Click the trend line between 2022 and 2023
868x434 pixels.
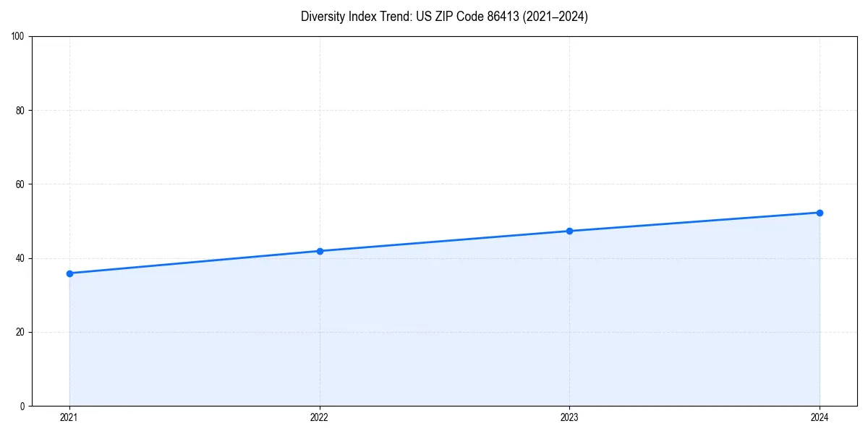444,241
